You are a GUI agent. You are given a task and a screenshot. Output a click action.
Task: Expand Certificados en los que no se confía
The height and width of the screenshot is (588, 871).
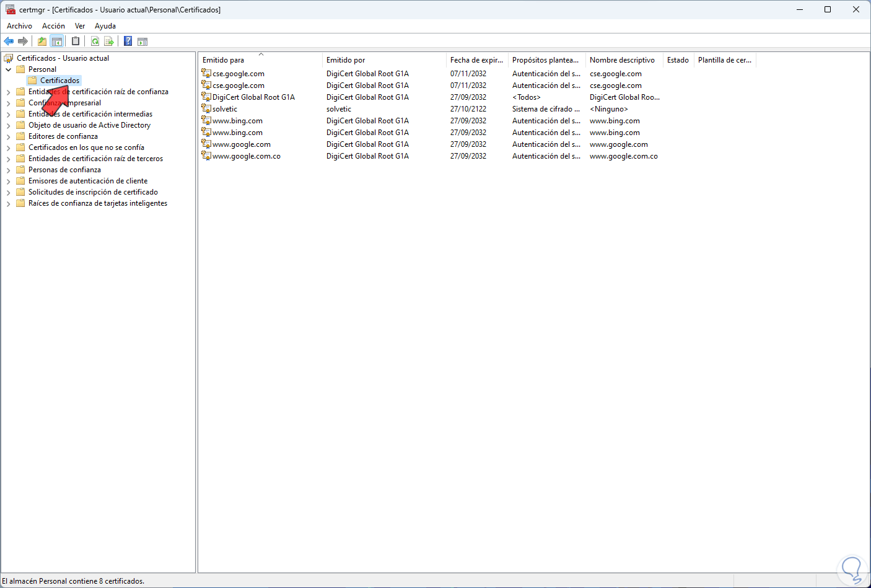point(9,147)
